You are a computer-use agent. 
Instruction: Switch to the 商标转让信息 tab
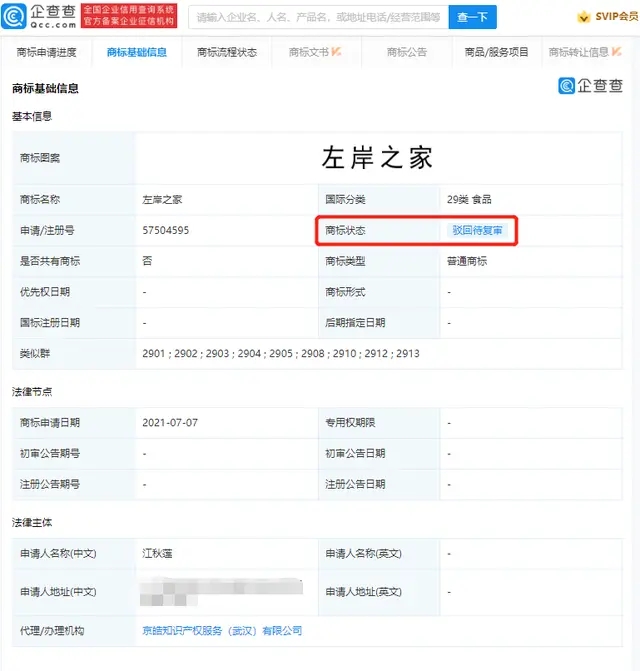(578, 52)
